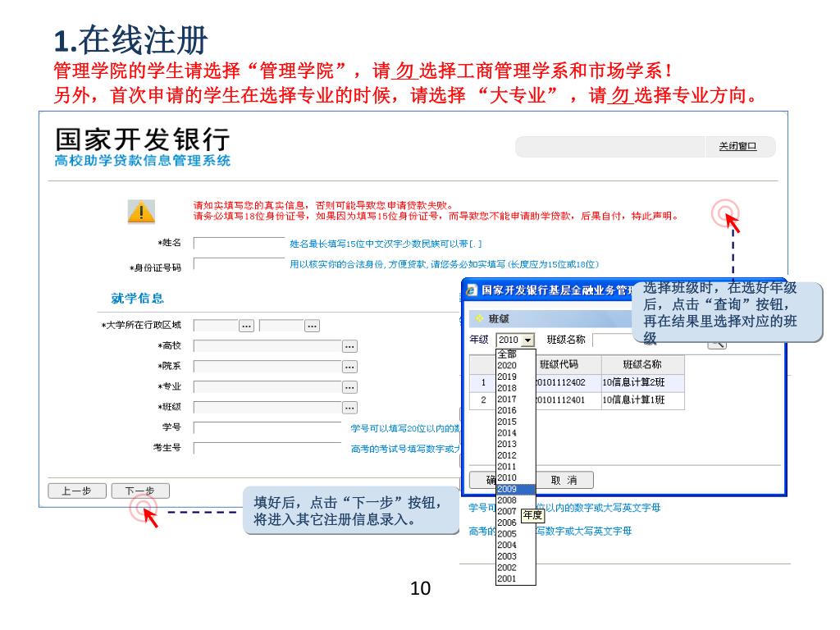Viewport: 840px width, 630px height.
Task: Click the 身份证号码 input field
Action: click(239, 264)
